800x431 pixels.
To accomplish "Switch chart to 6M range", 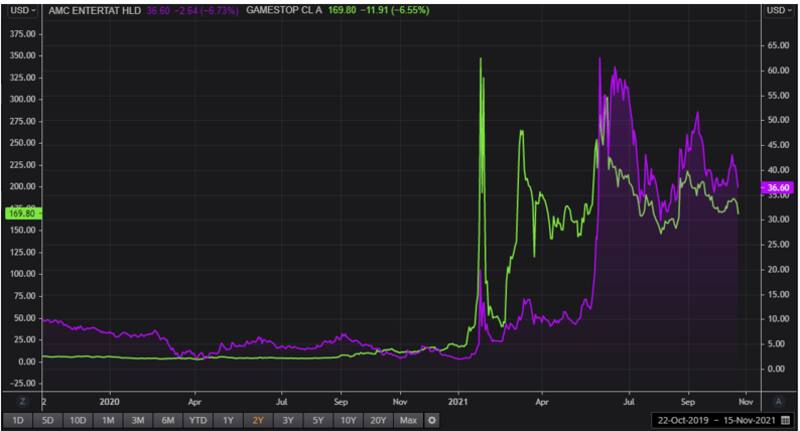I will [169, 420].
